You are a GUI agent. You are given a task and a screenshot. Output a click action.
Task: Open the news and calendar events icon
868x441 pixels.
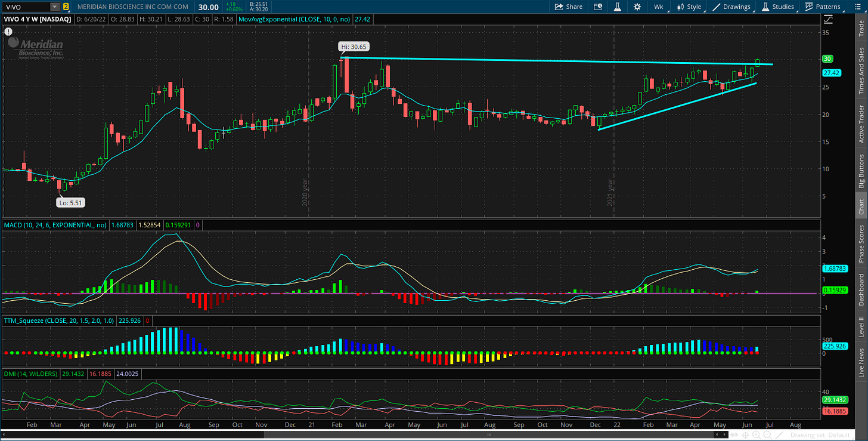pyautogui.click(x=598, y=7)
